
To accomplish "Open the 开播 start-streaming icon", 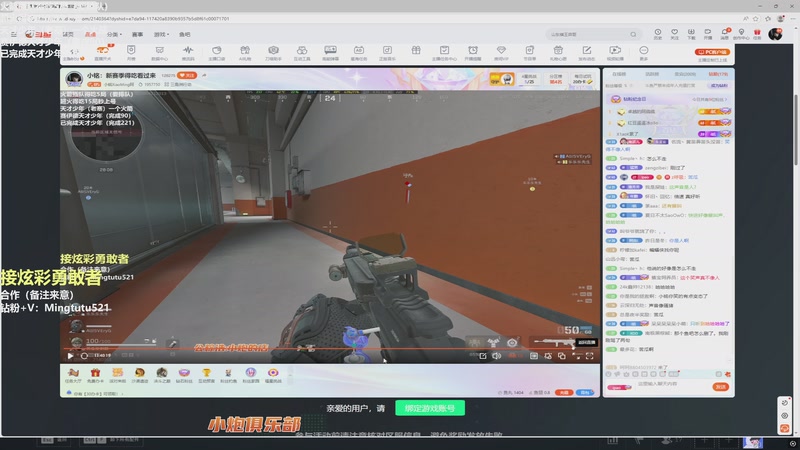I will (x=708, y=34).
